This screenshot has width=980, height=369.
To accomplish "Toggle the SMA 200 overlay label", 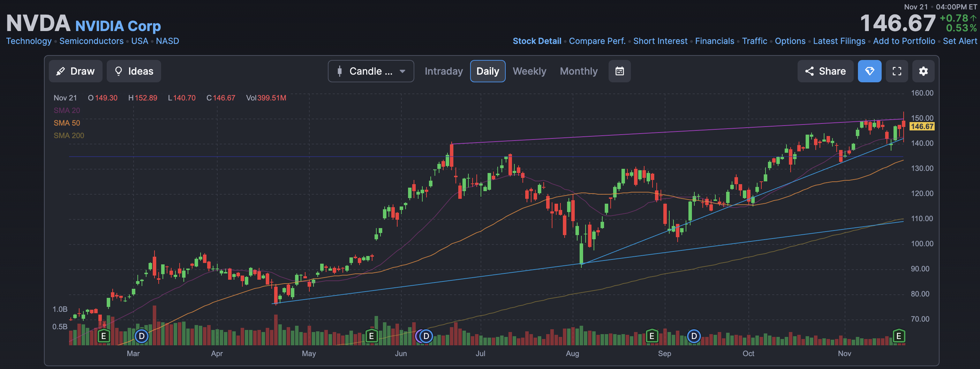I will [x=69, y=135].
